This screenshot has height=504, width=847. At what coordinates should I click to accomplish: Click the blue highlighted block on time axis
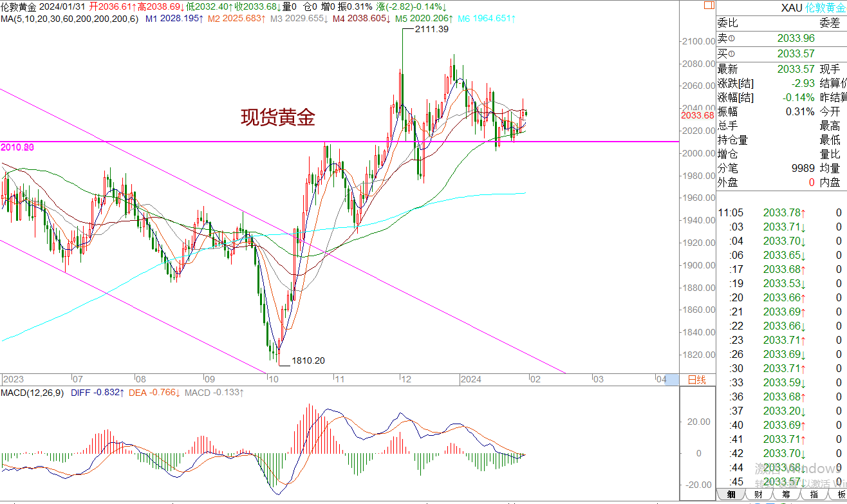click(672, 380)
